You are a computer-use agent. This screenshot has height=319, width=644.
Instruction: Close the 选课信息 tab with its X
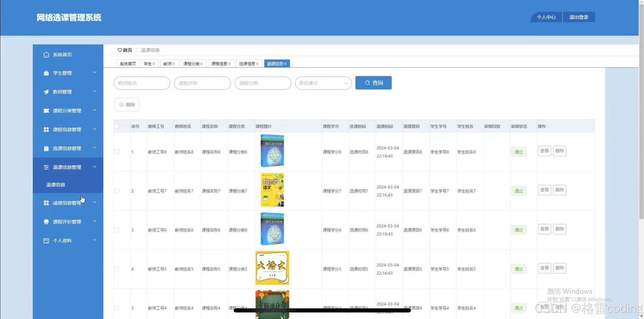[x=257, y=64]
